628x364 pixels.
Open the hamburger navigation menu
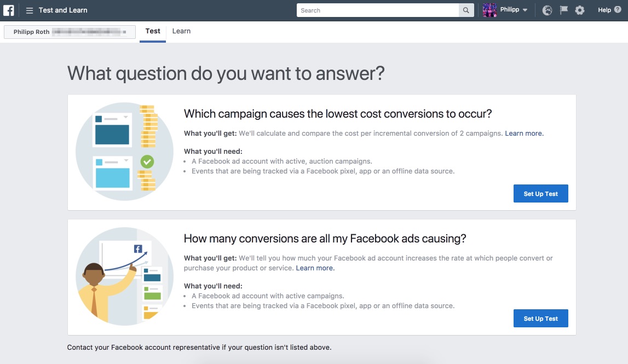[x=30, y=10]
